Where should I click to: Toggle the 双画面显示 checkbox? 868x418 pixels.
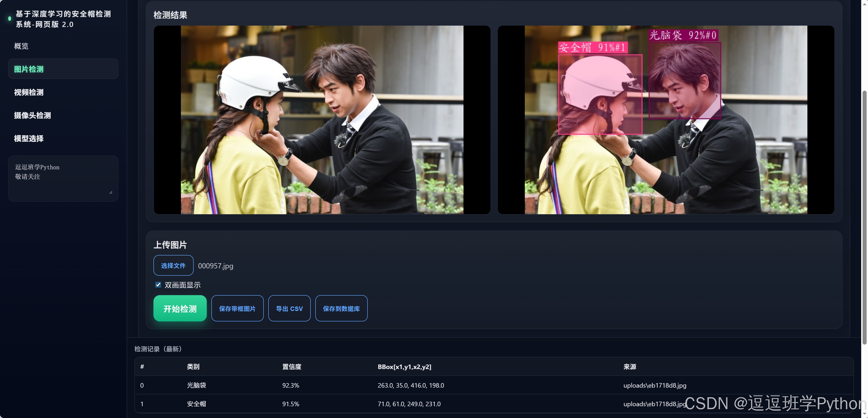pyautogui.click(x=158, y=285)
